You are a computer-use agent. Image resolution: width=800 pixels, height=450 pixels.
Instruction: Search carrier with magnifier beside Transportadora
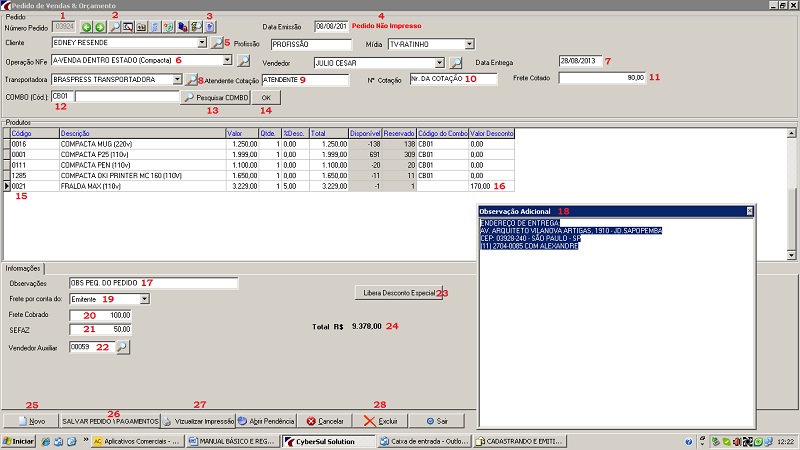pyautogui.click(x=191, y=79)
